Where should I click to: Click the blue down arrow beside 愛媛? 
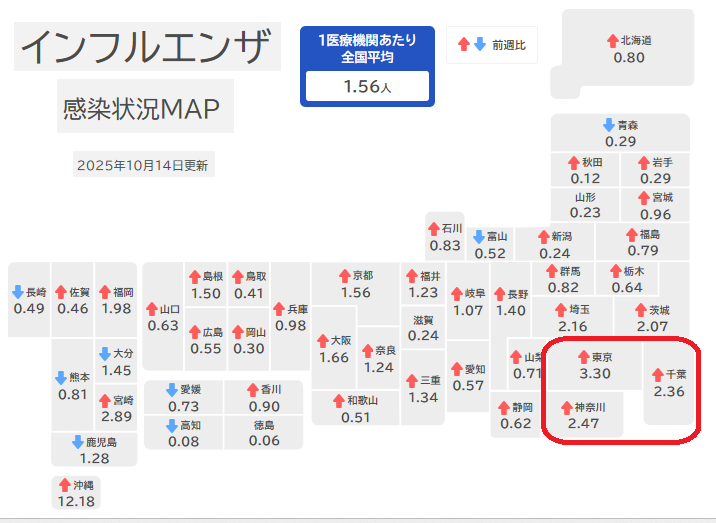(170, 390)
